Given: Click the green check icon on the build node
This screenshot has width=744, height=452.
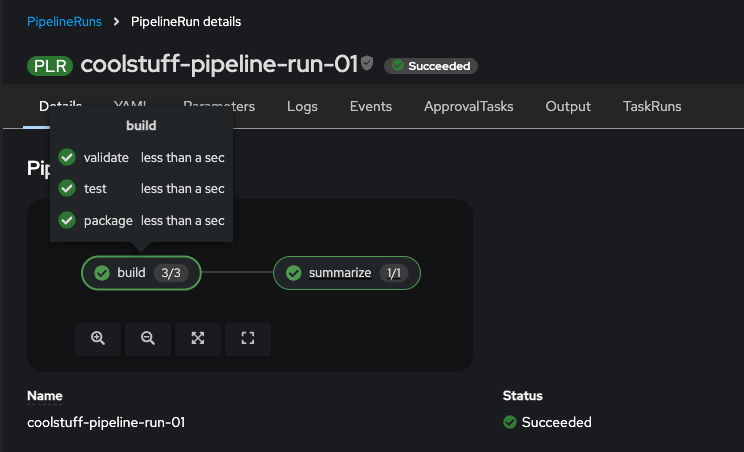Looking at the screenshot, I should [x=101, y=273].
